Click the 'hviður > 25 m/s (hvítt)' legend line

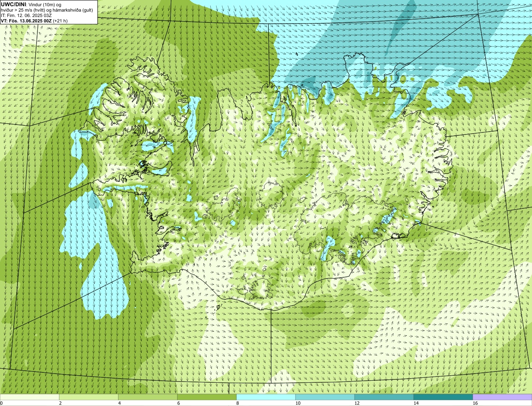pyautogui.click(x=48, y=10)
